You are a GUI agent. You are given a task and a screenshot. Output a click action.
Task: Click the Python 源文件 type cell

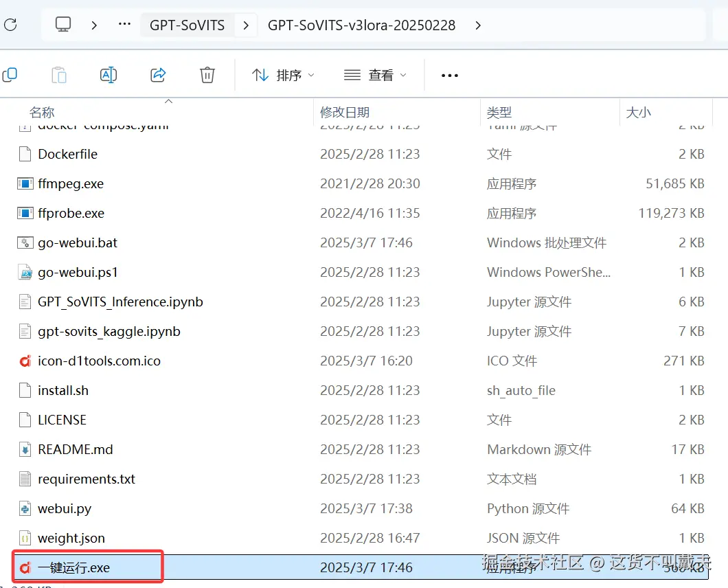point(528,508)
